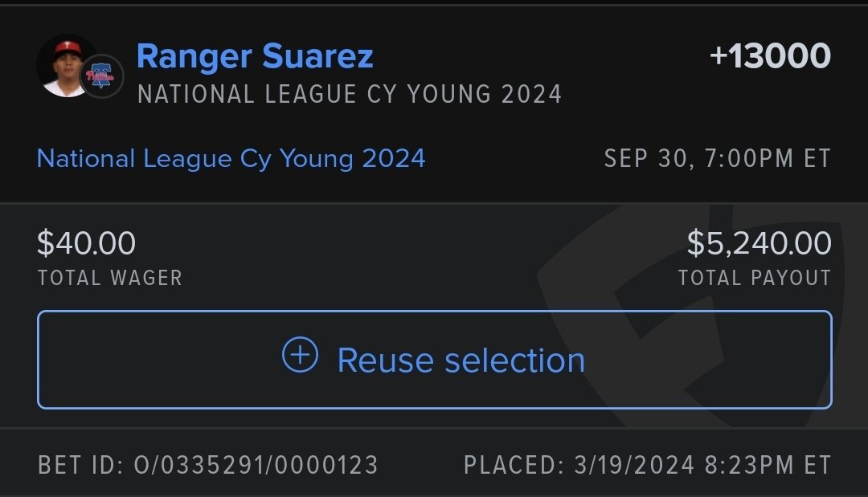Tap the TOTAL WAGER label
Screen dimensions: 868x497
pyautogui.click(x=109, y=278)
